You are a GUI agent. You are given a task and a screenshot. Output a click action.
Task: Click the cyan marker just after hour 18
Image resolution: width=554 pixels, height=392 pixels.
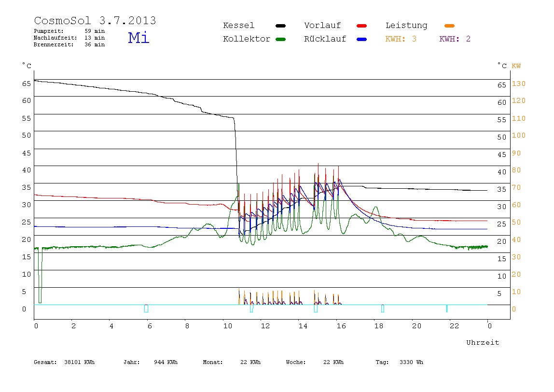pos(383,308)
